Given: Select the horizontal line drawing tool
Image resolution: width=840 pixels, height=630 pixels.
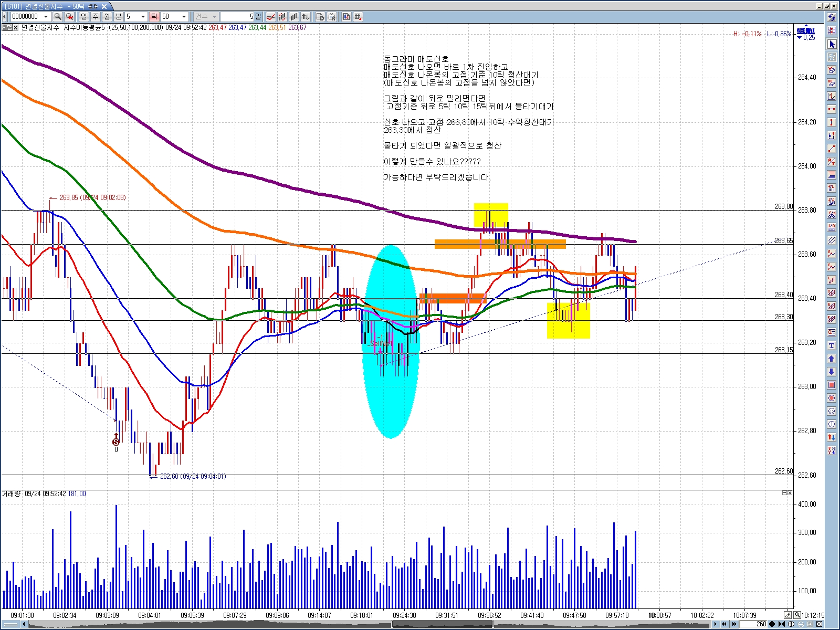Looking at the screenshot, I should click(832, 109).
